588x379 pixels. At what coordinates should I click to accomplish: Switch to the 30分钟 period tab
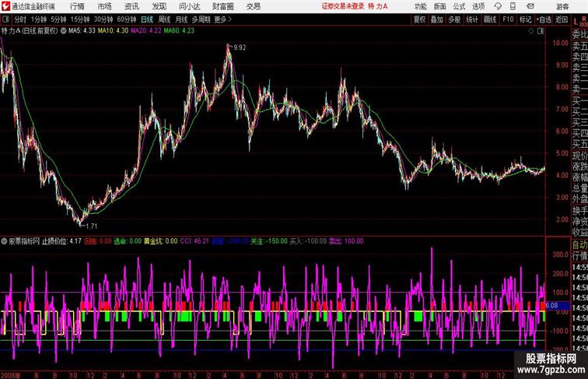[x=103, y=19]
